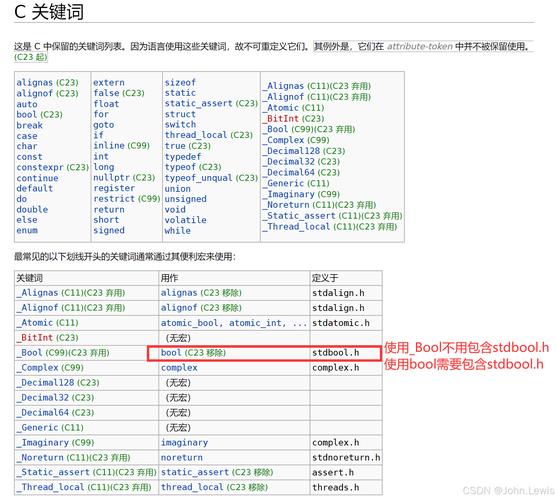This screenshot has width=556, height=500.
Task: Open the short keyword link
Action: 106,220
